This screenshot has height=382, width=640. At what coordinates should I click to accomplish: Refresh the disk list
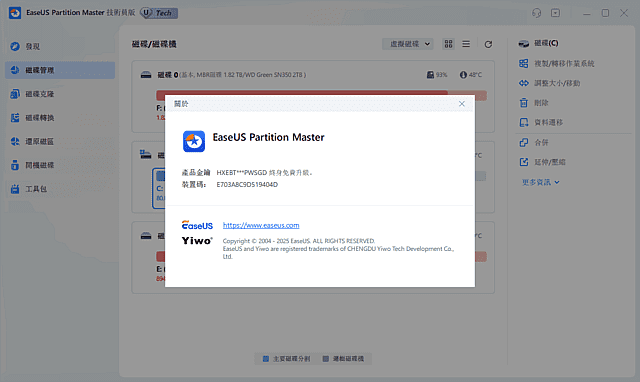coord(488,44)
